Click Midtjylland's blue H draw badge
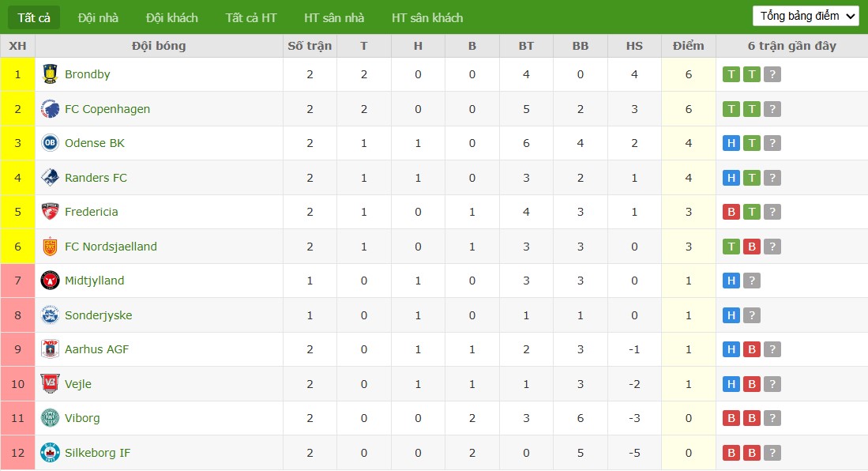The image size is (868, 471). [731, 281]
